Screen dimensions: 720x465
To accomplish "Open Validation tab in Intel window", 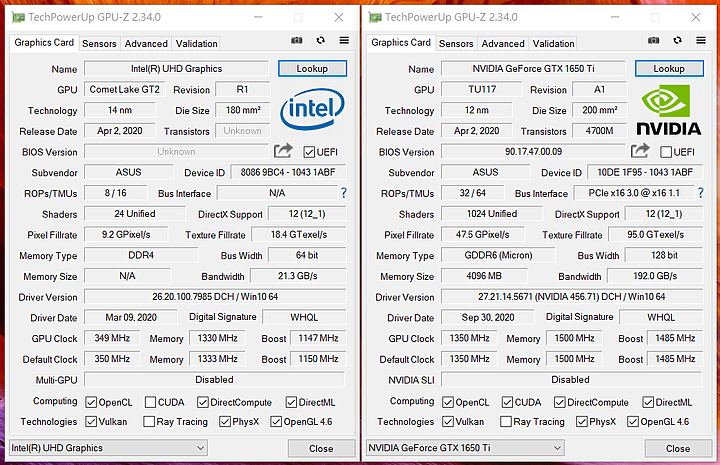I will [197, 44].
